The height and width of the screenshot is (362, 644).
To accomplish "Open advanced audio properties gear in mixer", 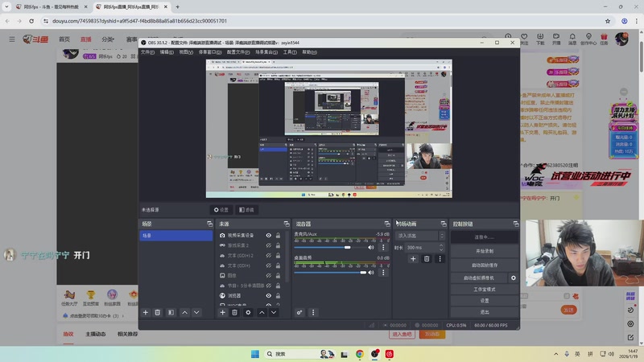I will pyautogui.click(x=299, y=312).
